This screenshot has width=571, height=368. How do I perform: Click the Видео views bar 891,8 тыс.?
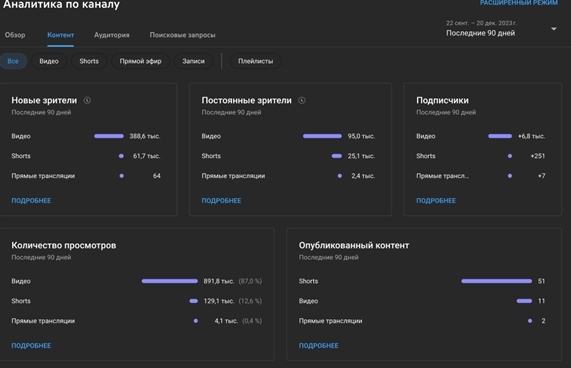click(x=170, y=281)
